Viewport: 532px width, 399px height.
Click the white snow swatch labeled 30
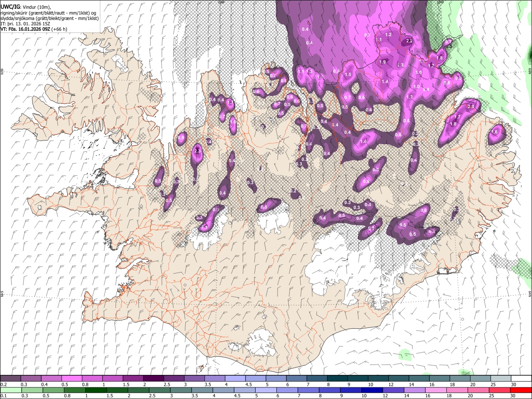coord(521,379)
